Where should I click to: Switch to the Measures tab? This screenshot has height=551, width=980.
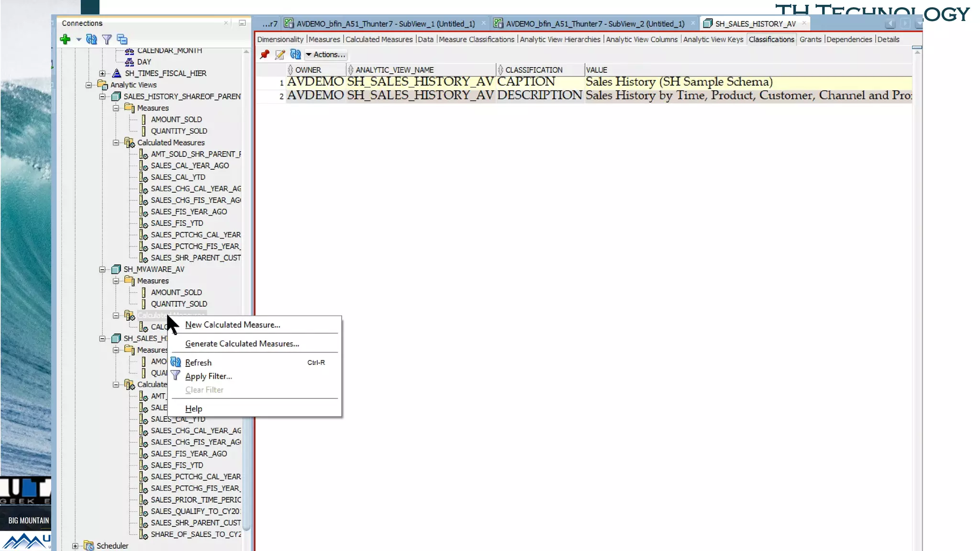click(324, 39)
